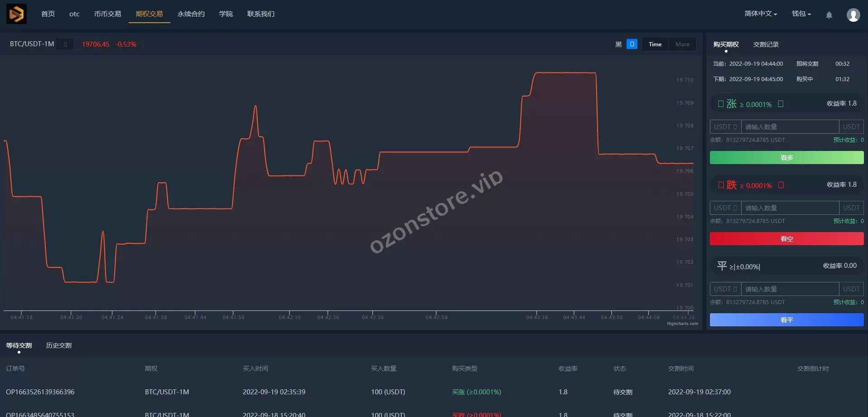Click the red icon right of 跌 0.0001%
The height and width of the screenshot is (417, 868).
781,185
